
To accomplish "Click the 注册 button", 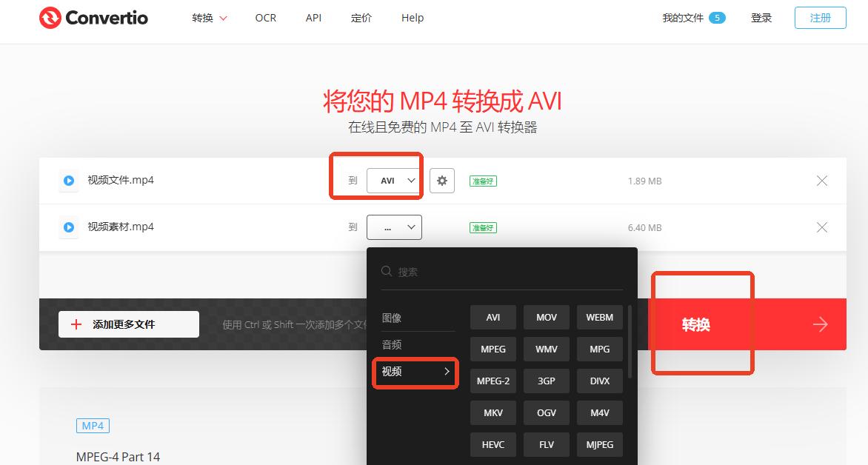I will pos(820,19).
